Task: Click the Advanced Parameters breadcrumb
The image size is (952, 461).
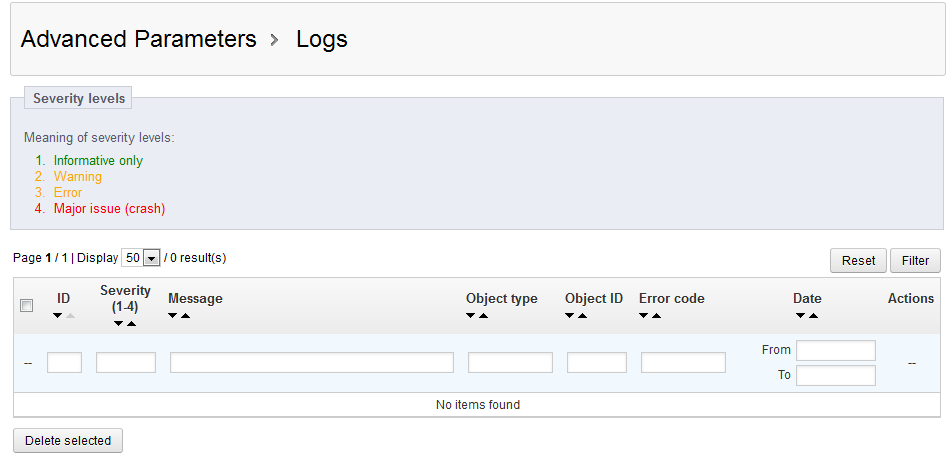Action: tap(138, 39)
